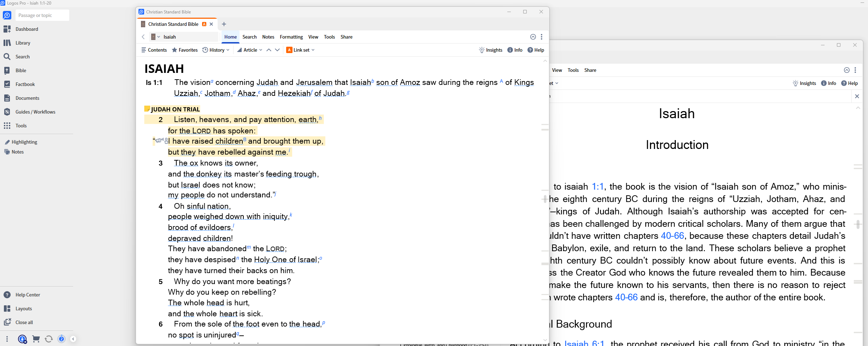Click the first 40-66 chapter link in the Introduction

[672, 236]
